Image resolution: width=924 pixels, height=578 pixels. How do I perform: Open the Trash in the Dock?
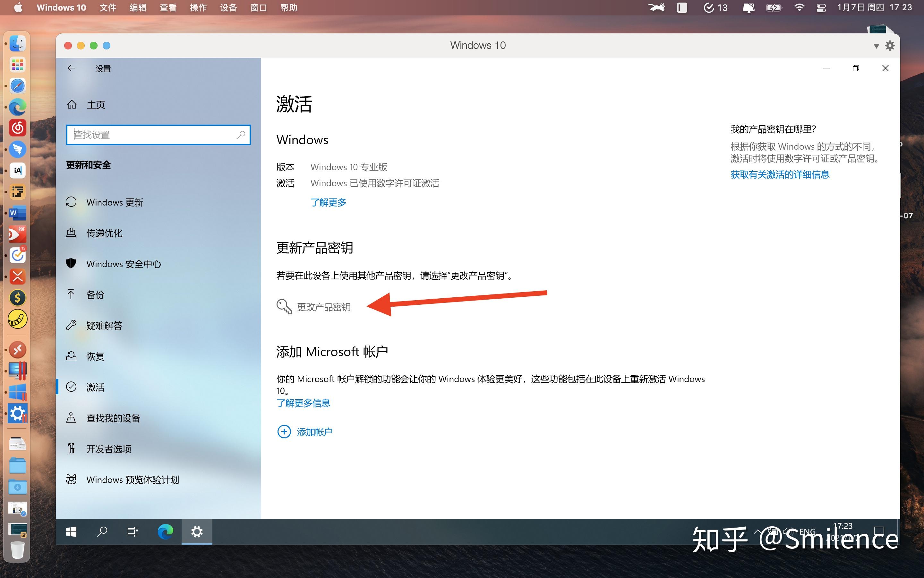coord(18,550)
